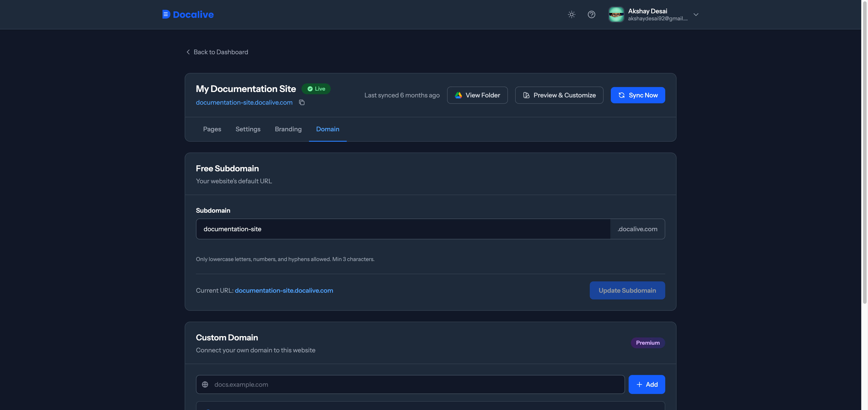The image size is (868, 410).
Task: Click the globe icon in custom domain field
Action: click(205, 384)
